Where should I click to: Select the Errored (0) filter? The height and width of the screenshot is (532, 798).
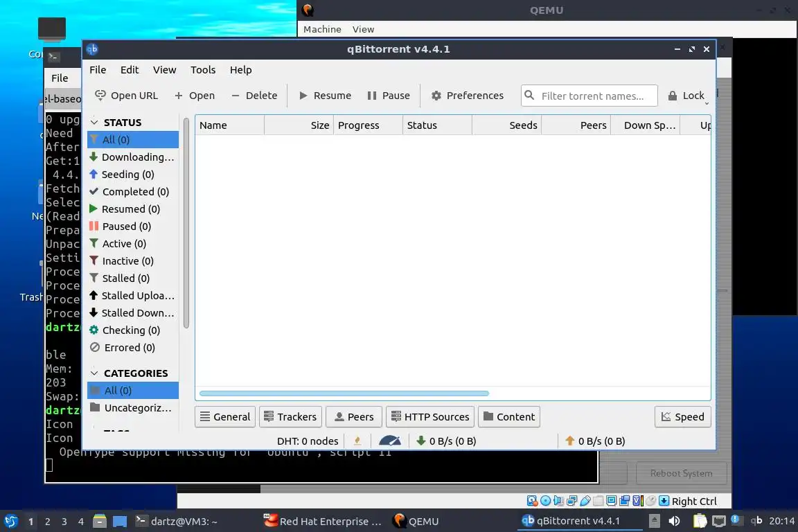pos(133,347)
